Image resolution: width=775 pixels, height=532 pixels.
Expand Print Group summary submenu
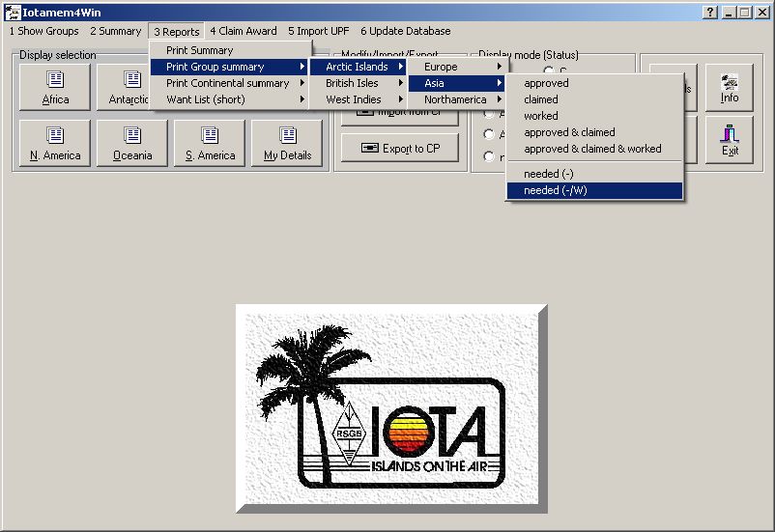[x=230, y=67]
